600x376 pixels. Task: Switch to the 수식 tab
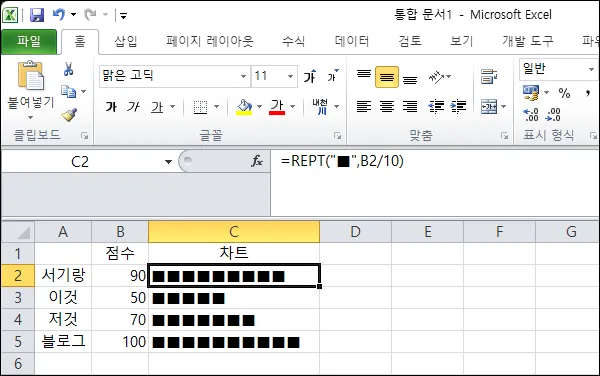(293, 41)
